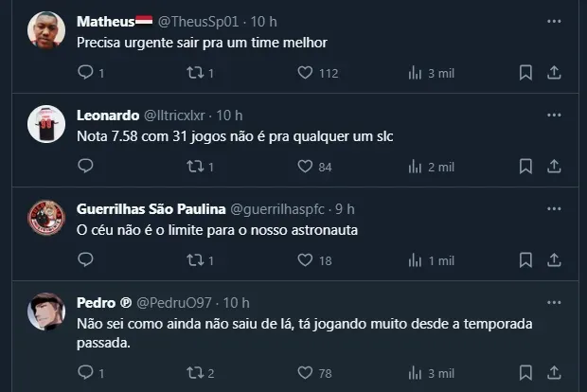View analytics of Pedro's tweet
This screenshot has height=392, width=587.
pyautogui.click(x=415, y=373)
